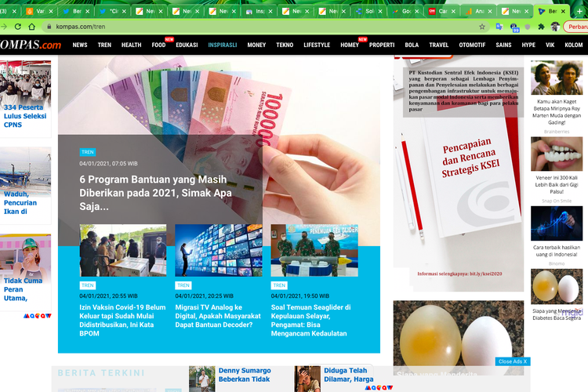Close the bottom ad with Close Ads X
The height and width of the screenshot is (392, 588).
513,361
